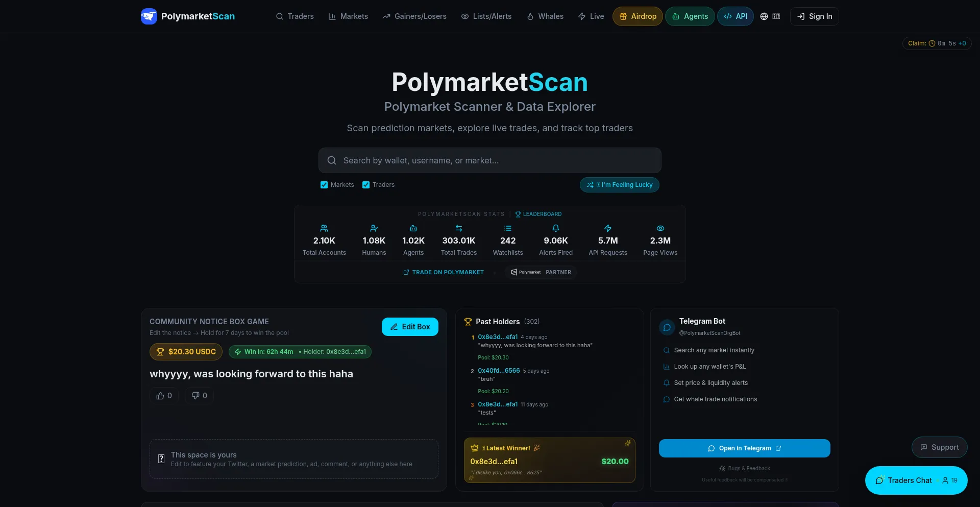Click the Past Holders trophy icon
Screen dimensions: 980x507
(468, 322)
